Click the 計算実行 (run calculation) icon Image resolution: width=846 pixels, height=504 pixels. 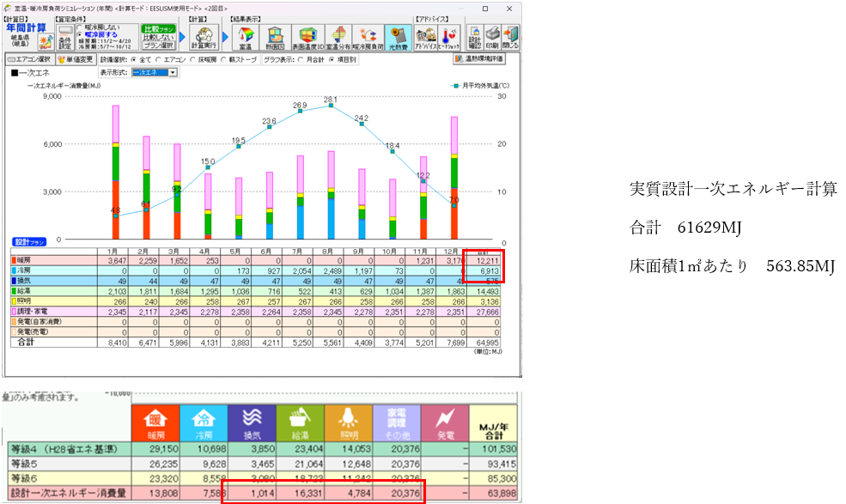204,37
